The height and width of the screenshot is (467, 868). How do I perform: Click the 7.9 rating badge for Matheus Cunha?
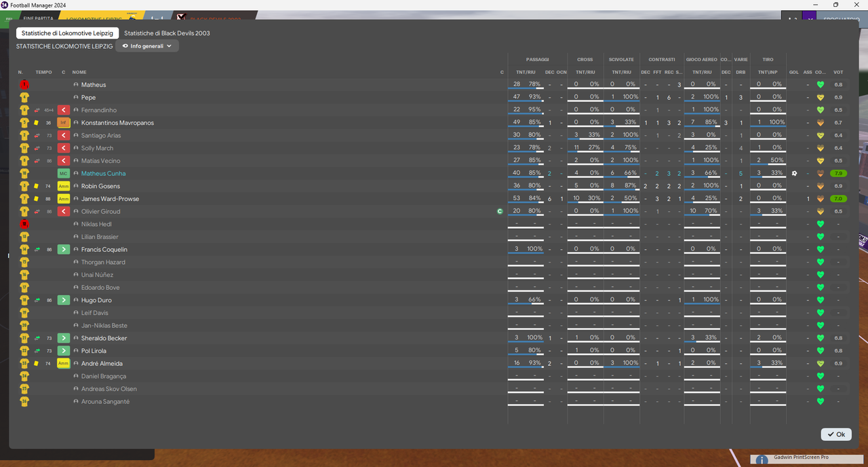(x=838, y=173)
